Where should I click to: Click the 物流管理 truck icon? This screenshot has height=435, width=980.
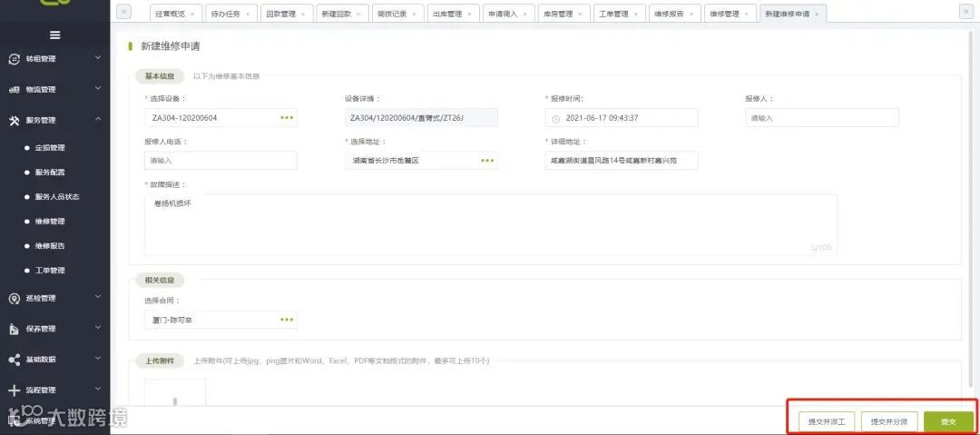click(15, 90)
